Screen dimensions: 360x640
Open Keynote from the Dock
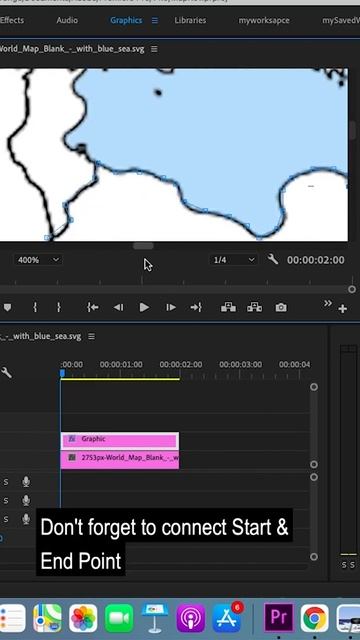pyautogui.click(x=155, y=618)
